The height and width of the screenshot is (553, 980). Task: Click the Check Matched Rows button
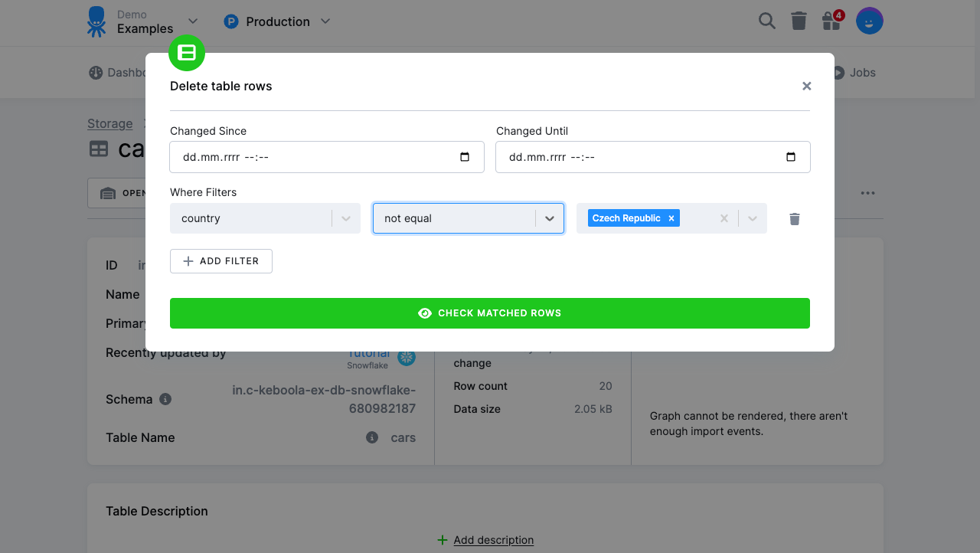(489, 312)
